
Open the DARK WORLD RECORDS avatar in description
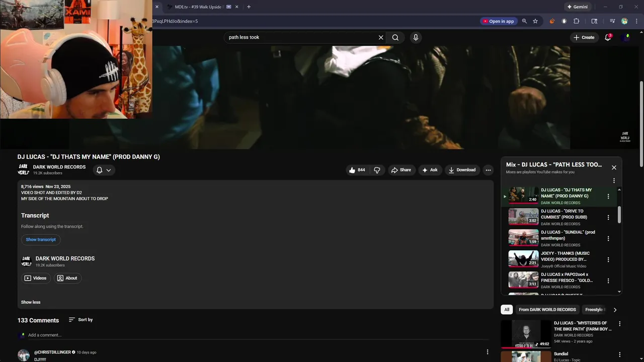pos(26,261)
